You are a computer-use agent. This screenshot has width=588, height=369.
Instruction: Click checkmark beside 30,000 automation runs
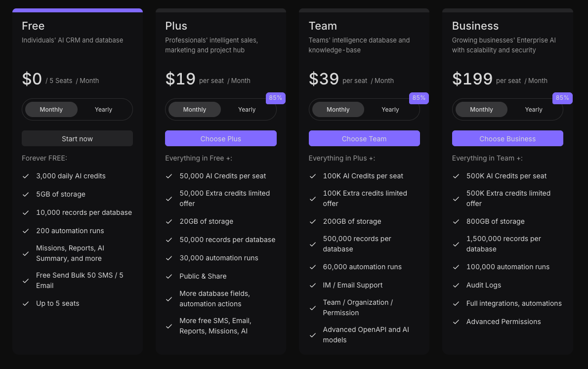pos(169,258)
